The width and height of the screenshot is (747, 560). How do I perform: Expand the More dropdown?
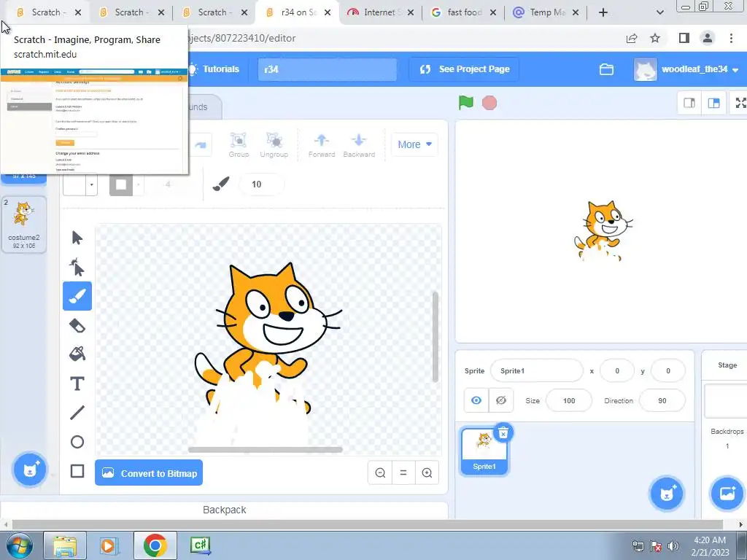point(414,144)
